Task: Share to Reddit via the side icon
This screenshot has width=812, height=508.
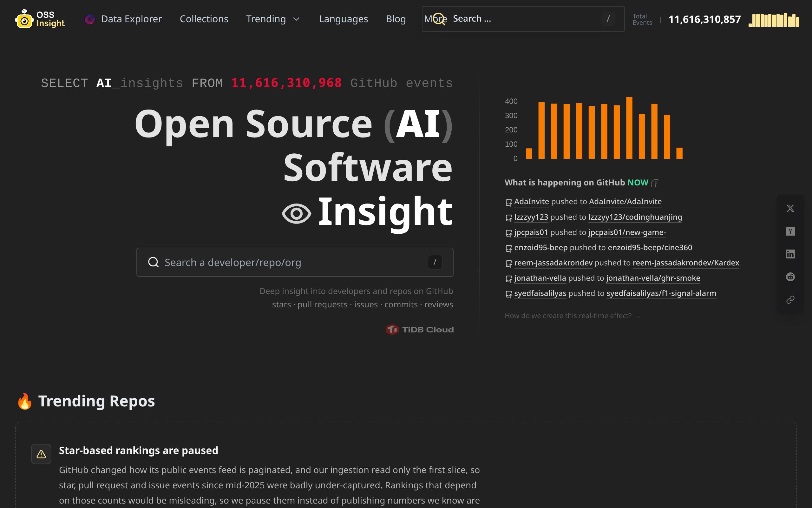Action: click(790, 277)
